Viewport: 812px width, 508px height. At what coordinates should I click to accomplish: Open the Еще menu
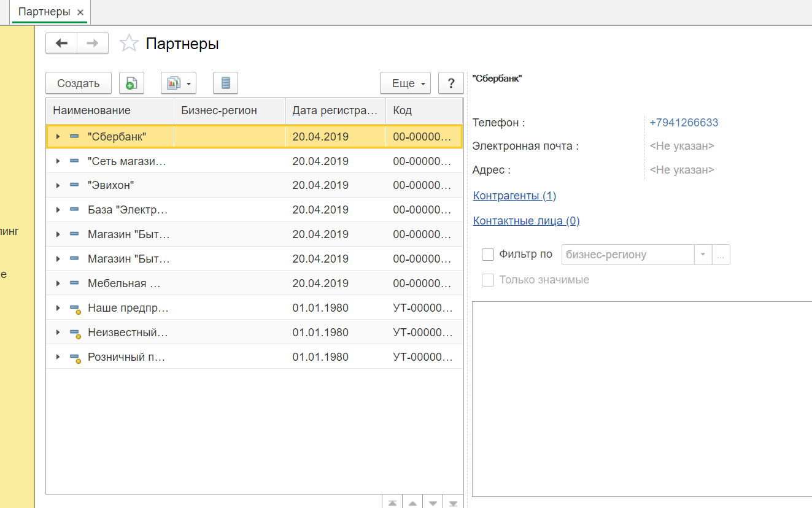coord(405,83)
